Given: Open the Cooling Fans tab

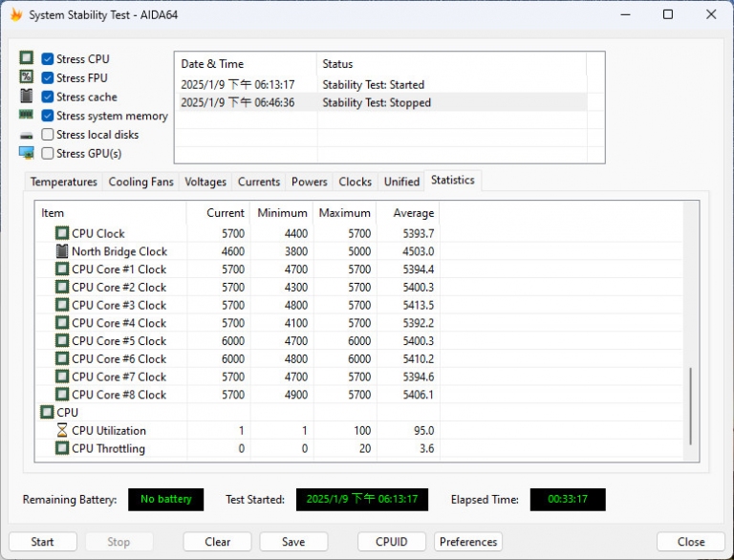Looking at the screenshot, I should [140, 182].
